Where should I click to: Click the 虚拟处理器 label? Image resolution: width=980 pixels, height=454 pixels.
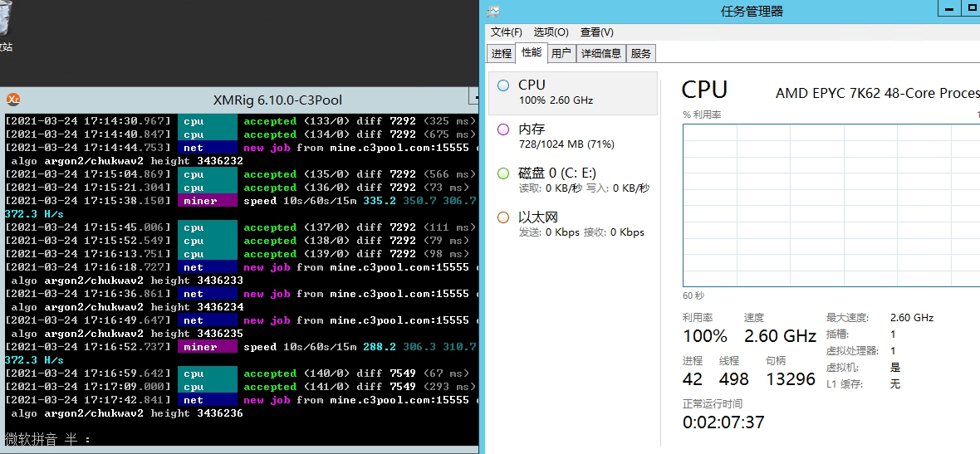(852, 351)
